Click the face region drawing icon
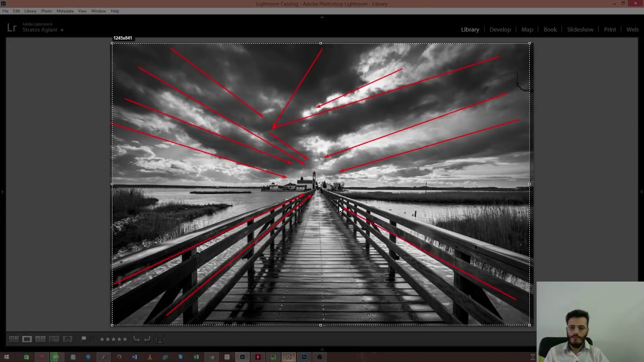Viewport: 644px width, 362px height. coord(160,339)
